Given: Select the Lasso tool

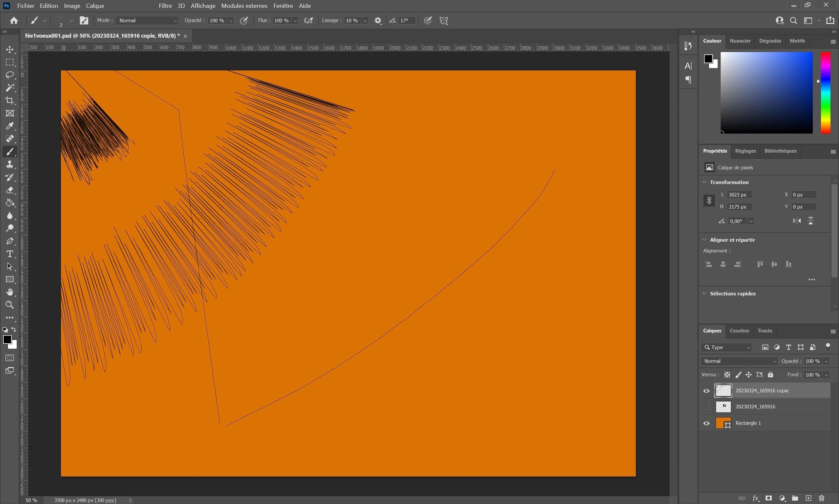Looking at the screenshot, I should tap(9, 75).
